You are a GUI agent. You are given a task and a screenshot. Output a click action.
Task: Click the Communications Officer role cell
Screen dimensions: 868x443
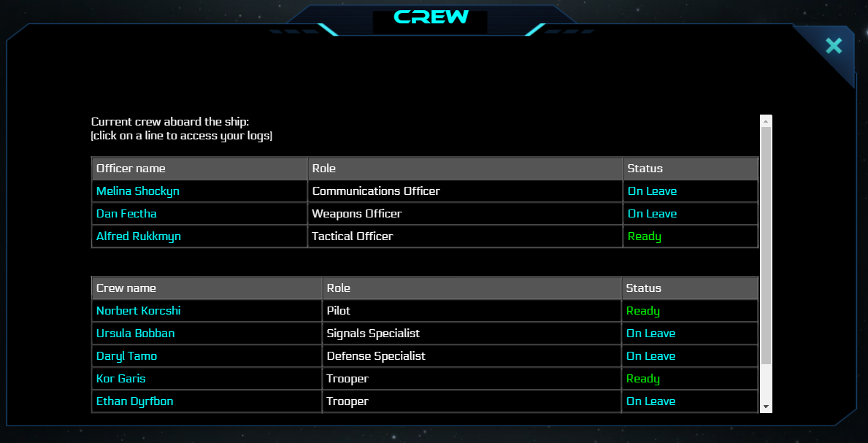(465, 191)
